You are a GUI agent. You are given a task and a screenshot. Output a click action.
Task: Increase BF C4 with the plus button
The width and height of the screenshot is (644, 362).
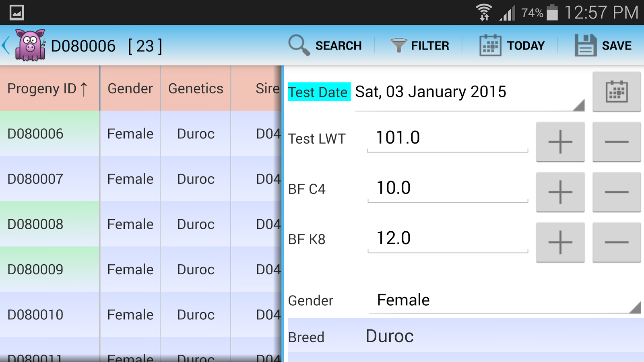pyautogui.click(x=560, y=192)
